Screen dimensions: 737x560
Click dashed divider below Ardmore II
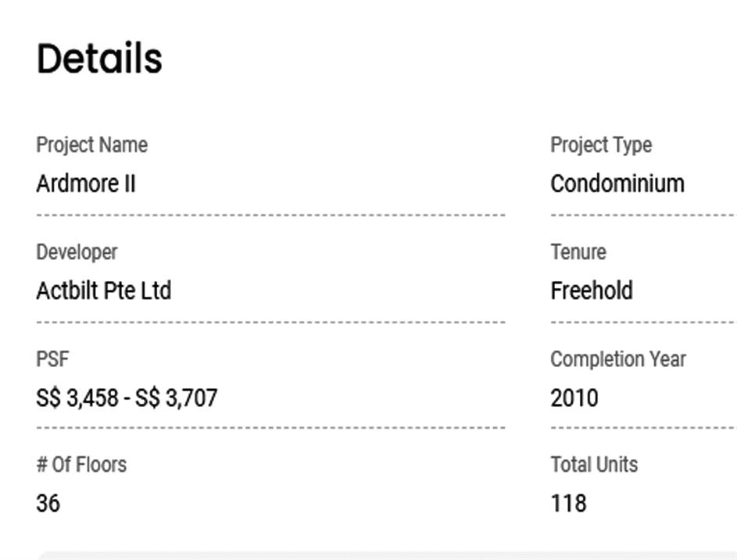270,215
